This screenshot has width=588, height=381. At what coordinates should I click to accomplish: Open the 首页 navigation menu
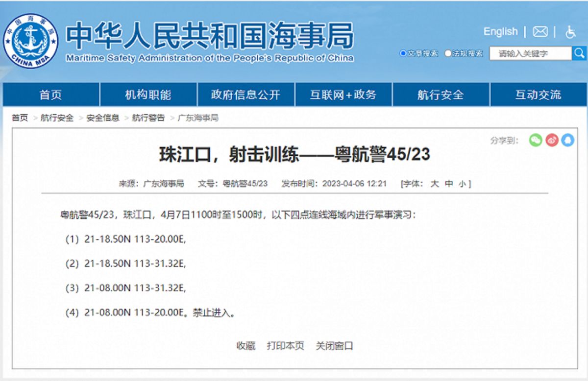[51, 95]
